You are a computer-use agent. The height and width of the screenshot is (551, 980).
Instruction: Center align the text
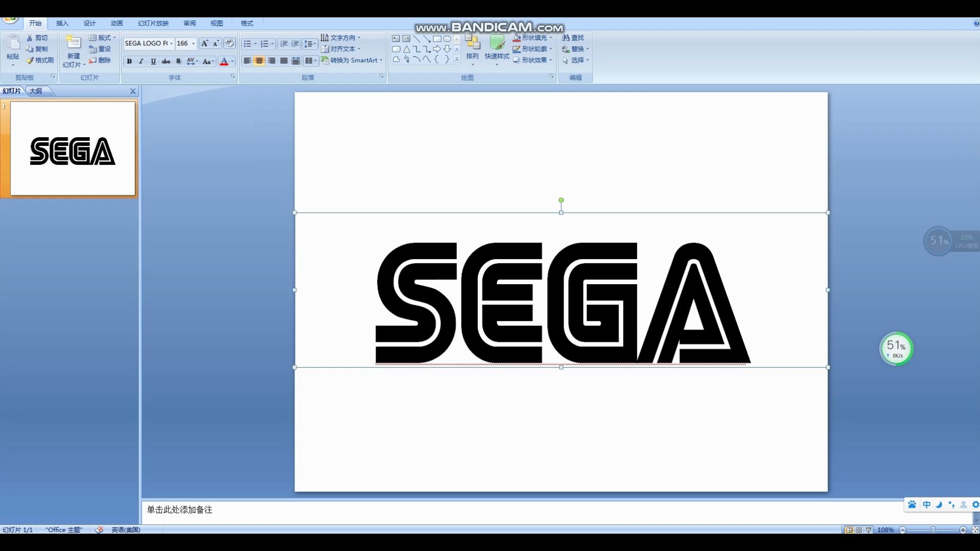coord(259,61)
